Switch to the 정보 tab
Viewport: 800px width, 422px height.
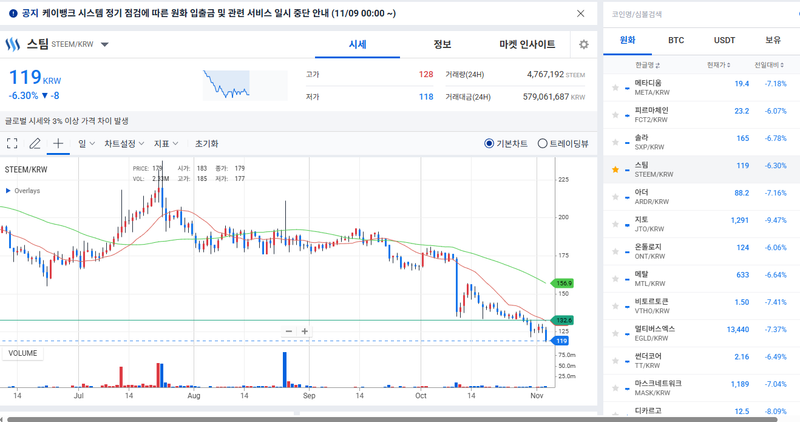pyautogui.click(x=442, y=45)
